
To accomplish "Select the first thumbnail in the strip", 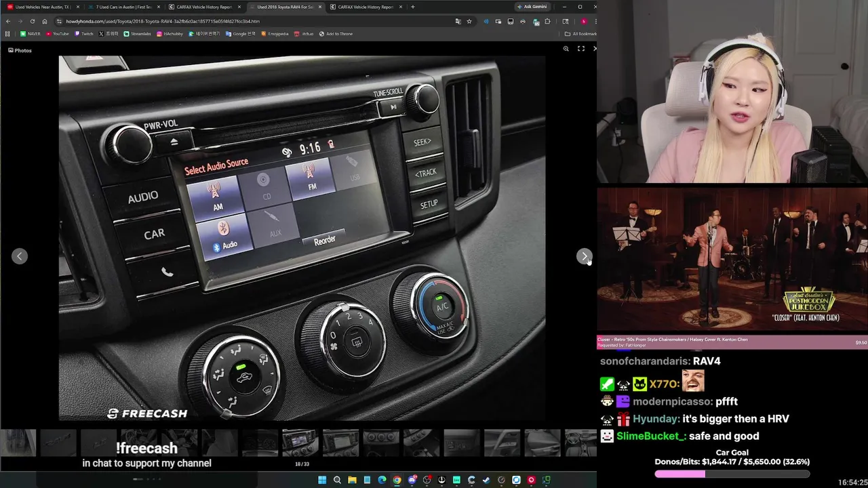I will pos(18,443).
